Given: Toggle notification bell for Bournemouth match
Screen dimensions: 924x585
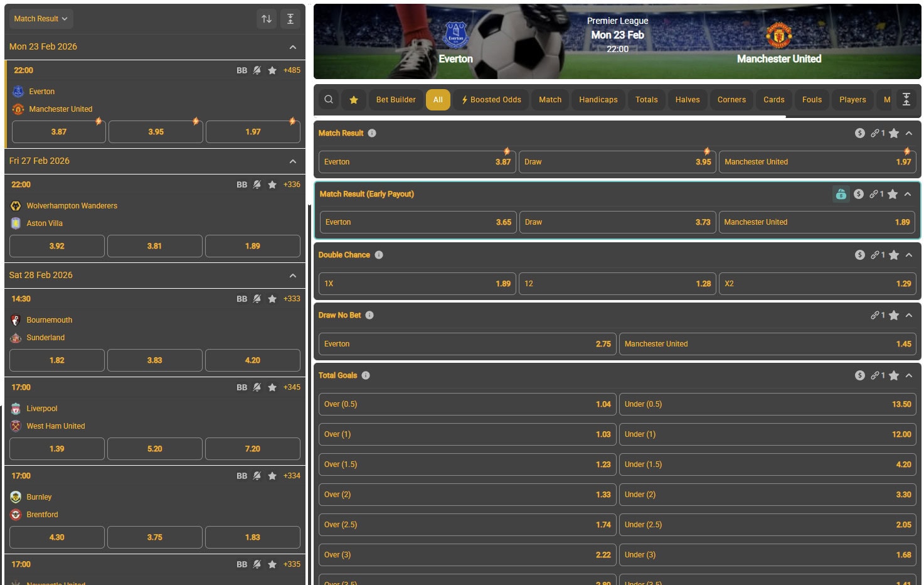Looking at the screenshot, I should (257, 299).
